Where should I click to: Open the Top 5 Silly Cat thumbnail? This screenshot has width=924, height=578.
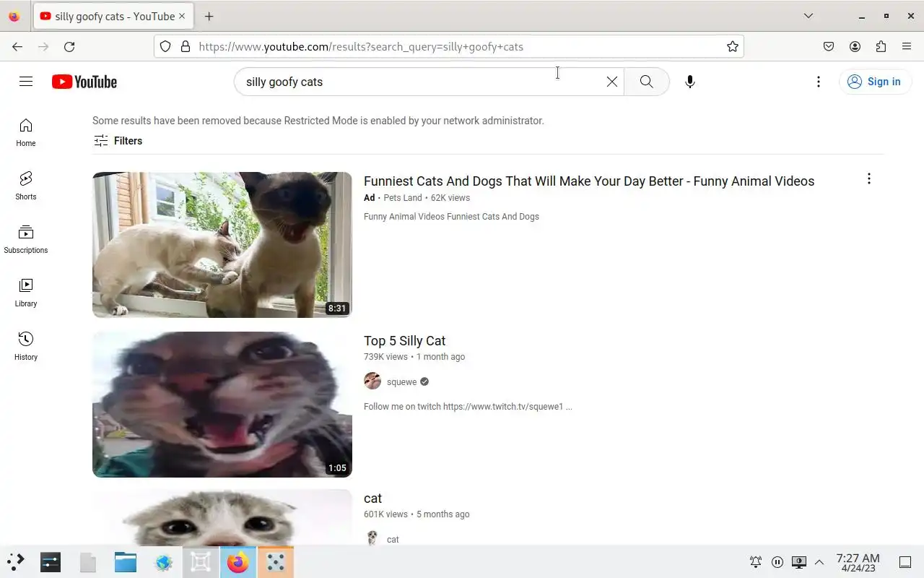coord(222,405)
